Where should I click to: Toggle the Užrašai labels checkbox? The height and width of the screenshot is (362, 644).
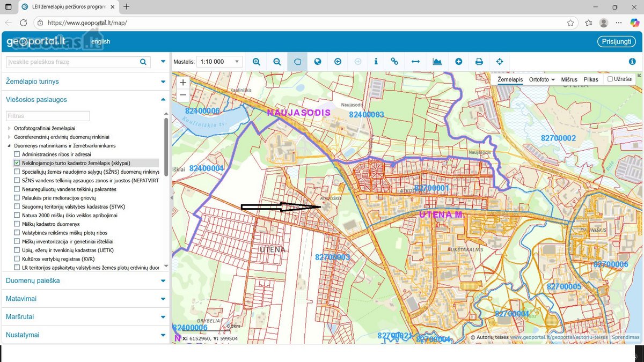pyautogui.click(x=610, y=79)
